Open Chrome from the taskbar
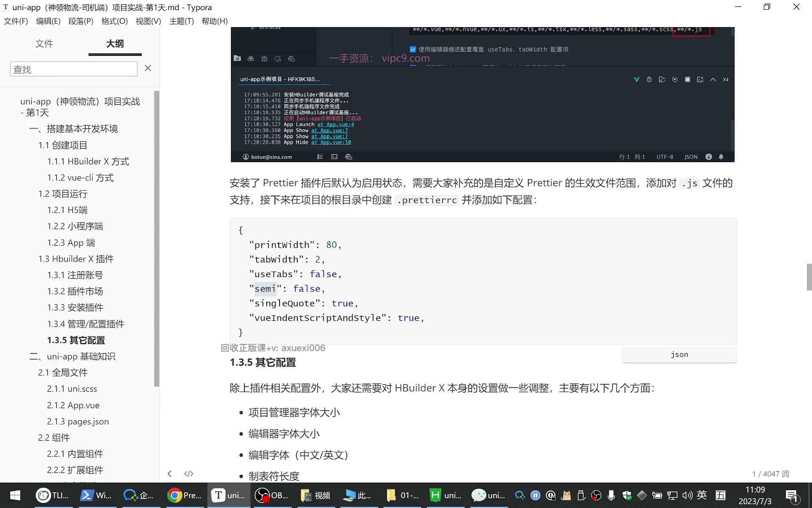The width and height of the screenshot is (812, 508). point(184,495)
